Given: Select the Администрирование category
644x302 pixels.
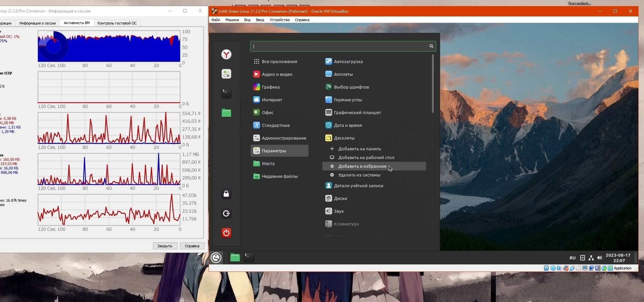Looking at the screenshot, I should point(279,138).
